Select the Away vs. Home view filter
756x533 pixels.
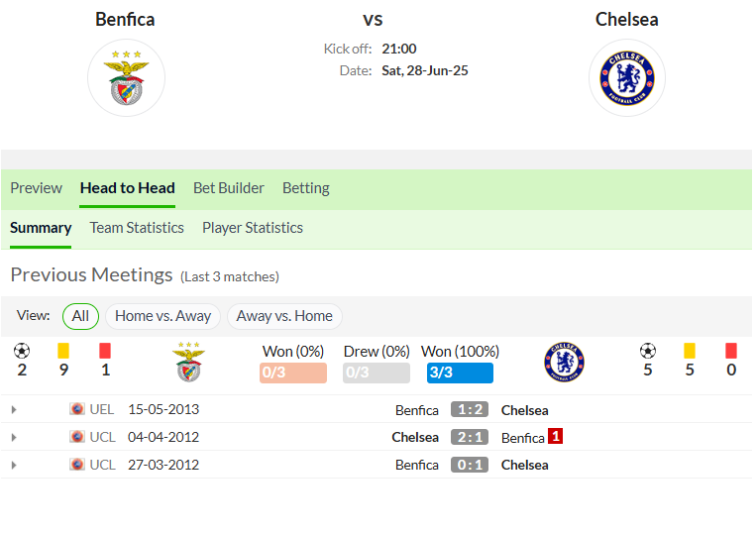pyautogui.click(x=284, y=316)
